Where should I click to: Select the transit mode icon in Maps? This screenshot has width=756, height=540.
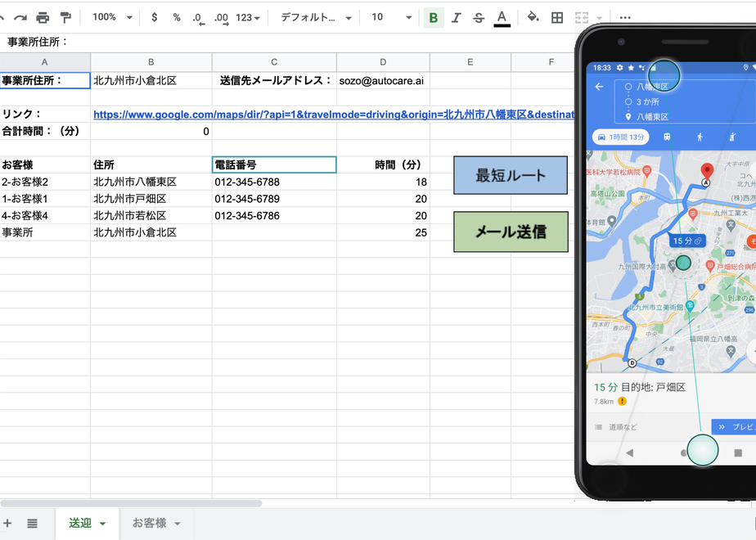pos(666,137)
